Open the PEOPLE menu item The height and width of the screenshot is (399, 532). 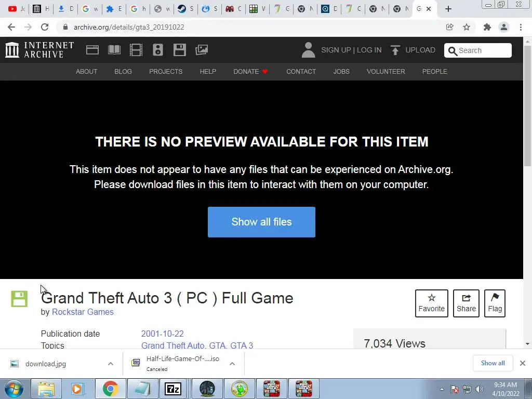[435, 72]
